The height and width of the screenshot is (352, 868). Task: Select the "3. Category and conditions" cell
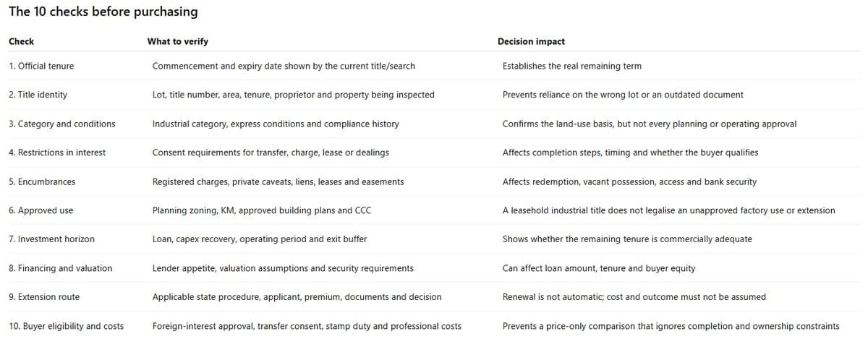coord(62,124)
